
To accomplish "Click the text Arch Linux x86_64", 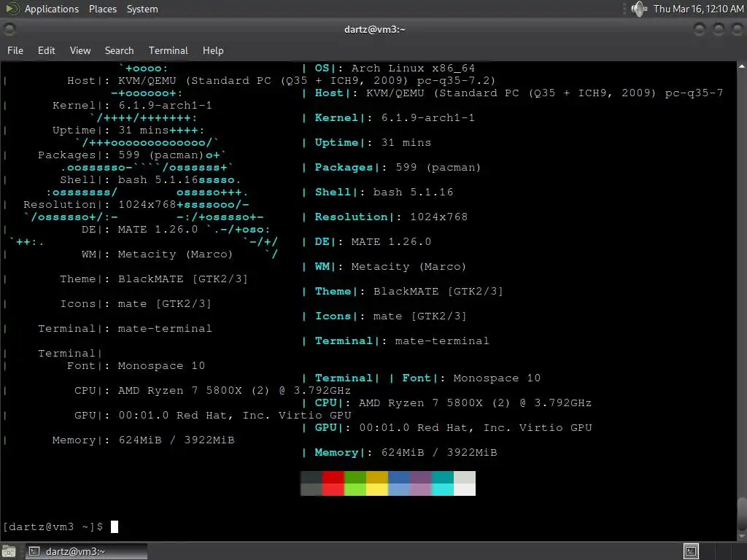I will click(413, 68).
